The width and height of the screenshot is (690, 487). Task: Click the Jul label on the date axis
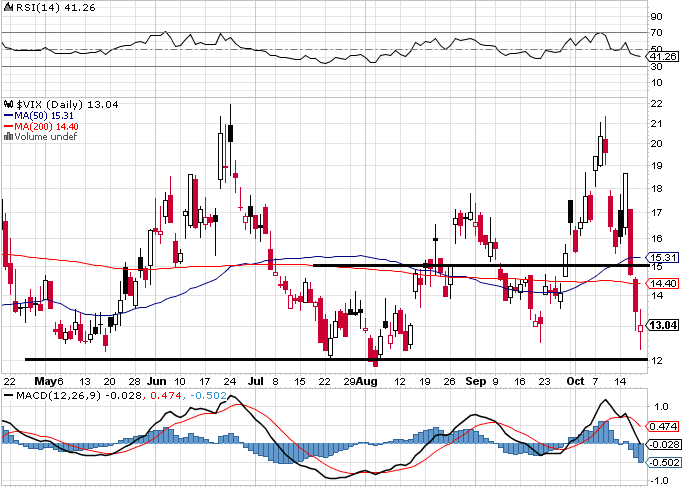[255, 381]
